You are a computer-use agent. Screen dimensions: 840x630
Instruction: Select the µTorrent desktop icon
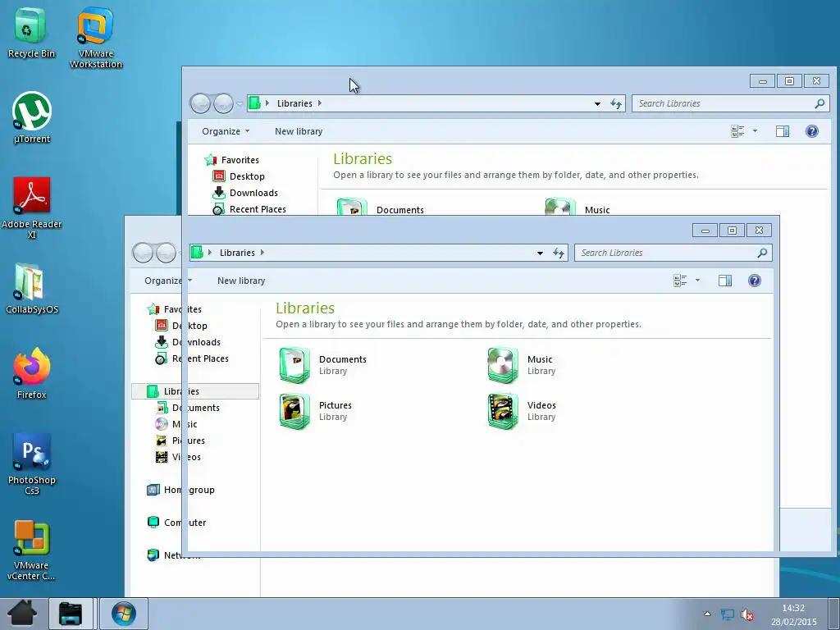32,118
